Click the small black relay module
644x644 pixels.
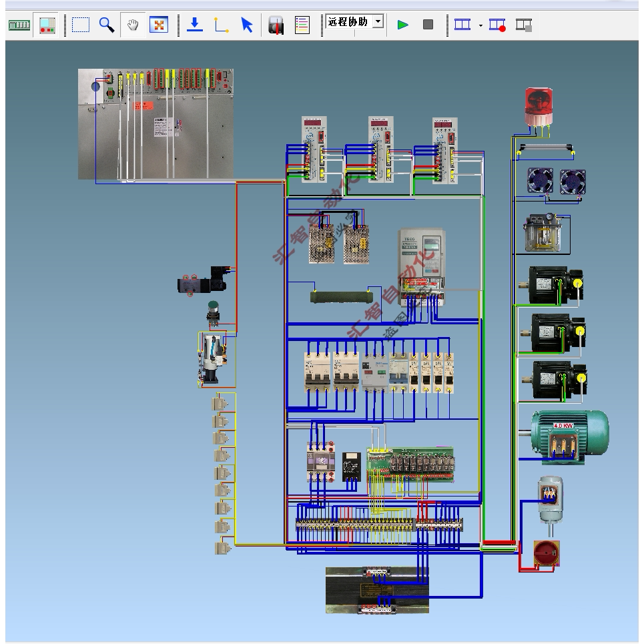pos(352,466)
